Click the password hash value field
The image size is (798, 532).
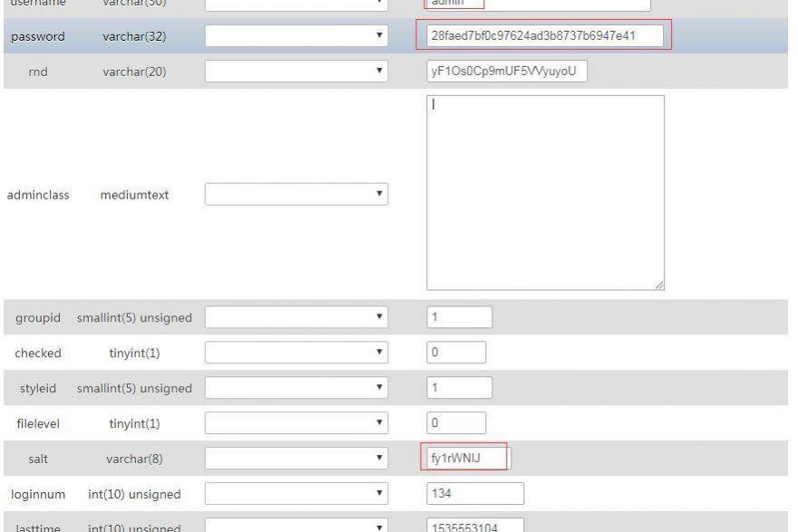tap(544, 36)
